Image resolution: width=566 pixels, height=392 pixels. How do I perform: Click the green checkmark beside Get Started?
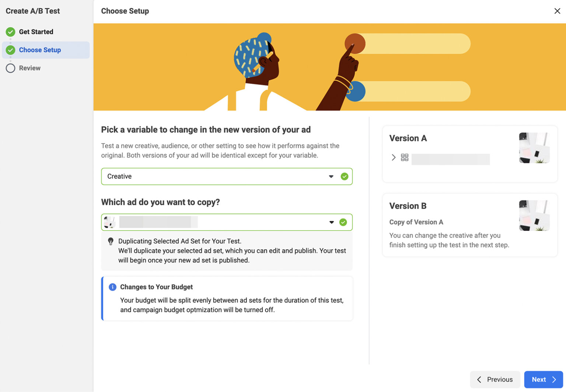point(10,32)
